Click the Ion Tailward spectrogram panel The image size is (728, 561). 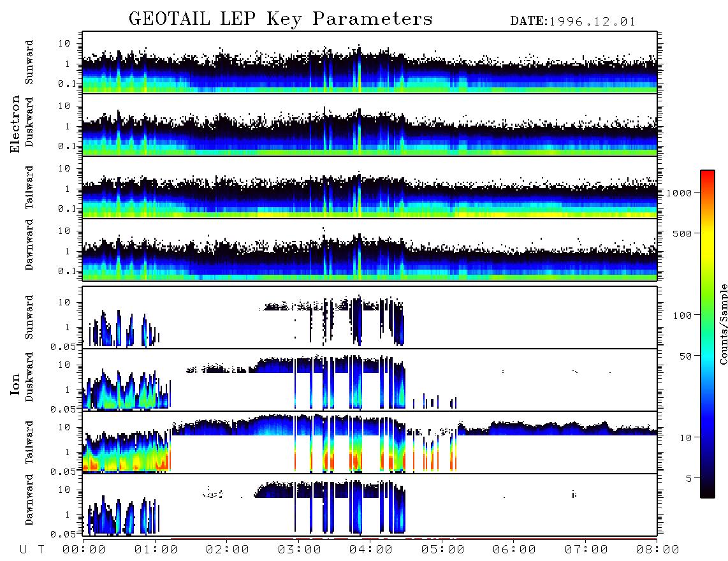tap(370, 442)
